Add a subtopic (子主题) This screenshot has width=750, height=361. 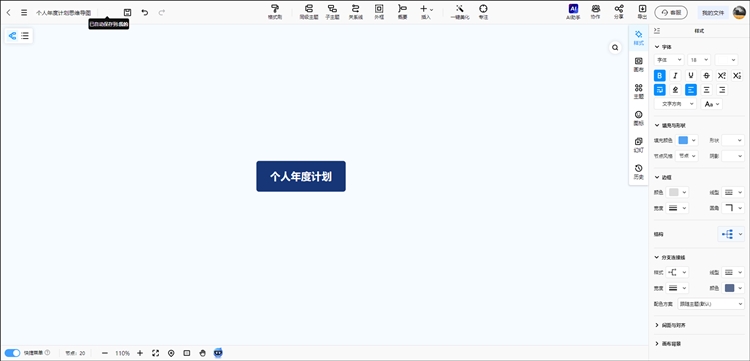click(x=332, y=12)
